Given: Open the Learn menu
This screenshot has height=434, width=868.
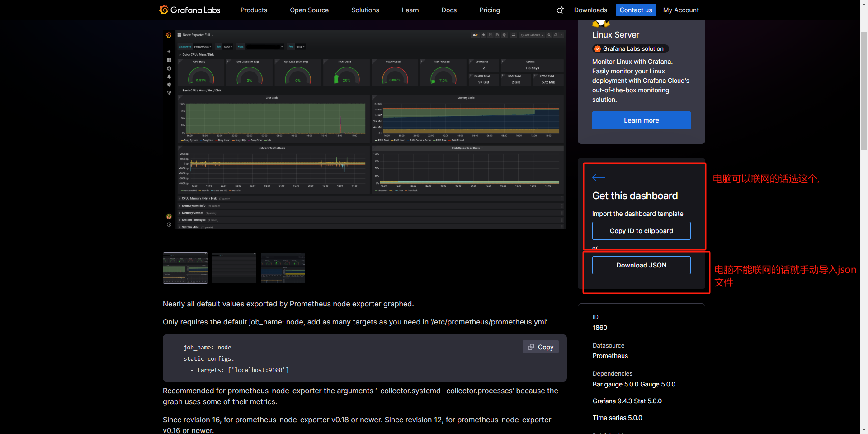Looking at the screenshot, I should click(410, 10).
